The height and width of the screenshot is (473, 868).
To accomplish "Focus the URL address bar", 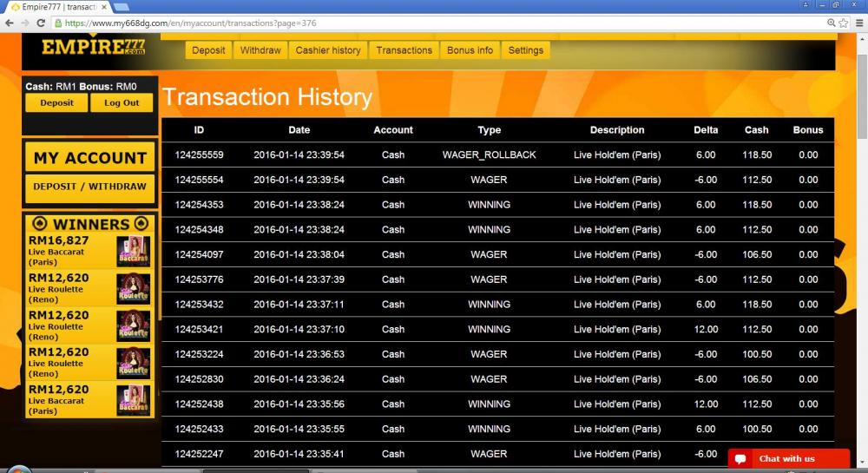I will tap(441, 23).
